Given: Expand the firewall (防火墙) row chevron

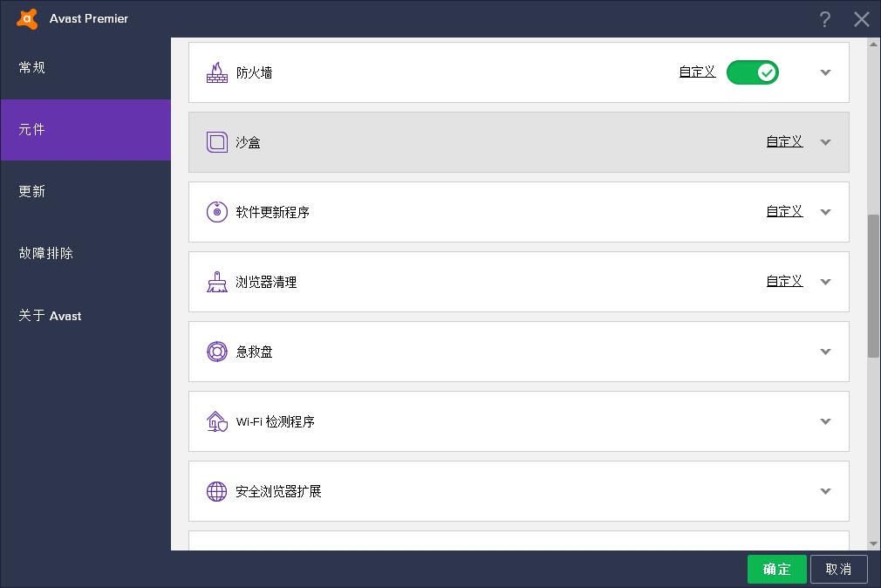Looking at the screenshot, I should pos(825,72).
